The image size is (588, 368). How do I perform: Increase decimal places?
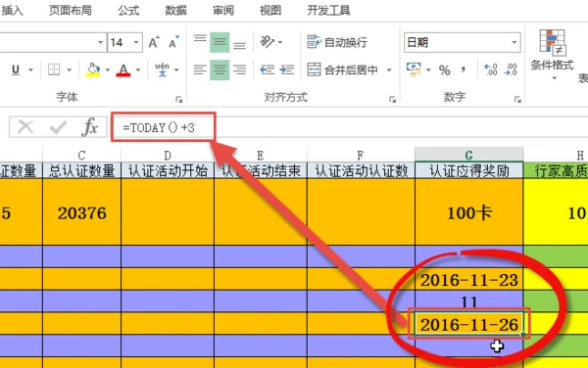(491, 69)
